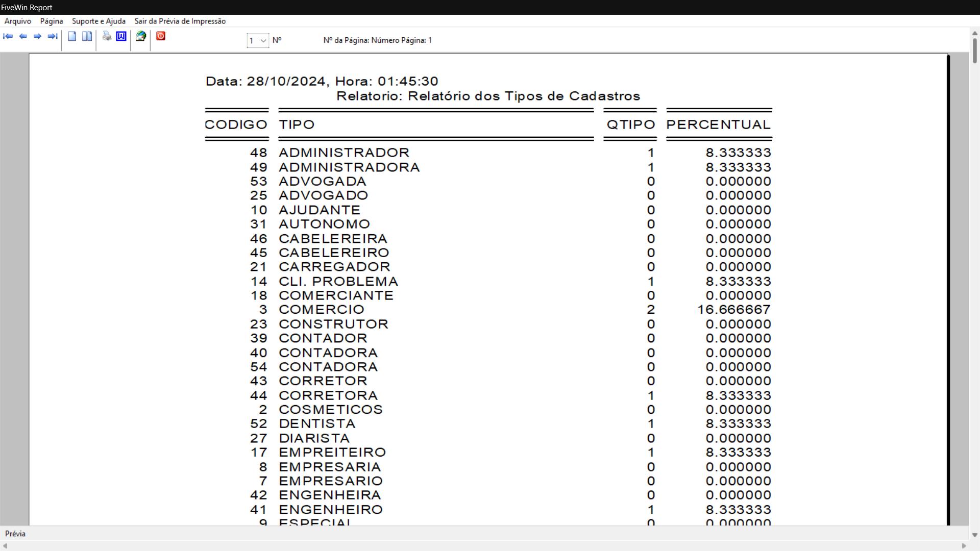Click the ENGENHEIRA row text
980x551 pixels.
(x=330, y=495)
